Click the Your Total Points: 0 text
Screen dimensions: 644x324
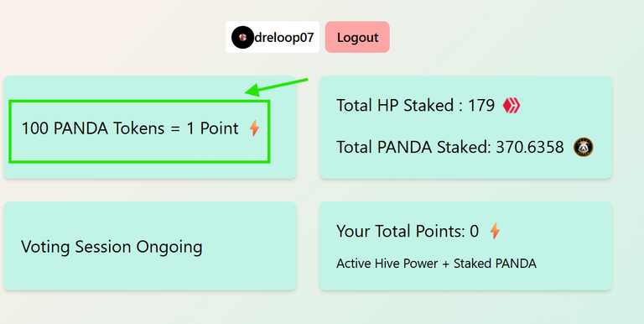(408, 231)
